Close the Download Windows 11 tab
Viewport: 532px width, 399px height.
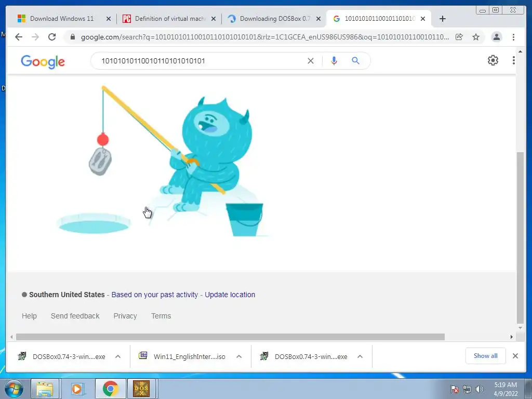point(109,19)
